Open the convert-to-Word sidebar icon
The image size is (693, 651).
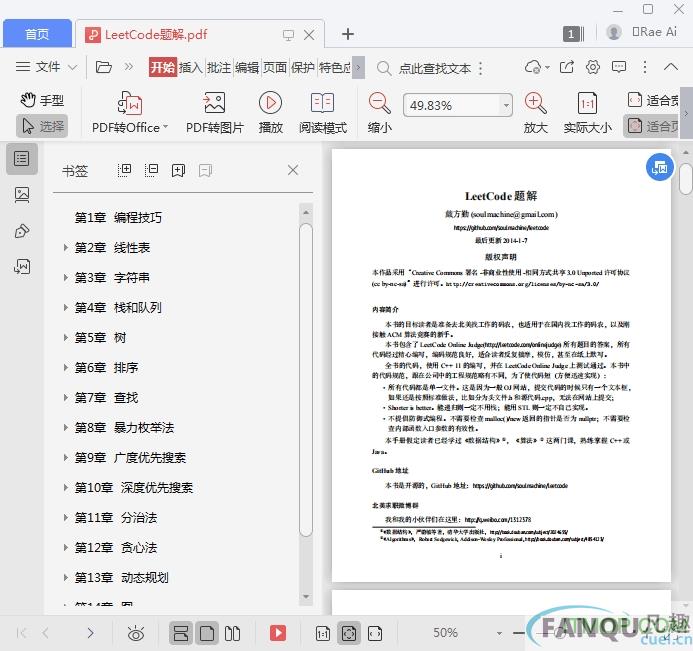22,266
